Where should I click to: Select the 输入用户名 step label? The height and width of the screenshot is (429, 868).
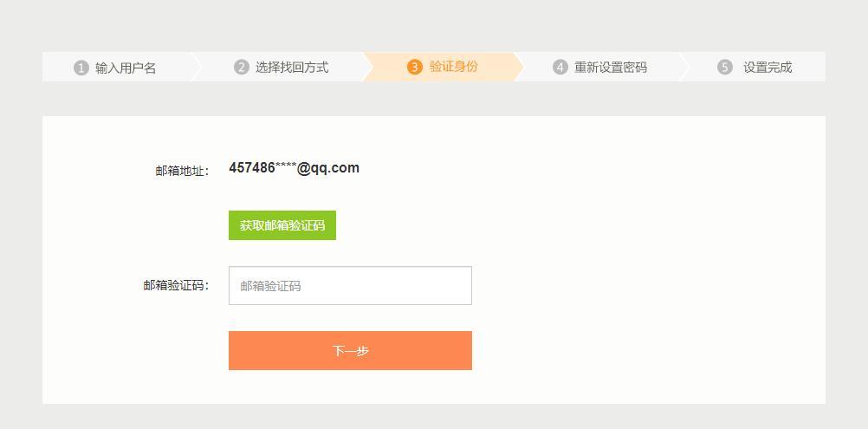coord(126,68)
